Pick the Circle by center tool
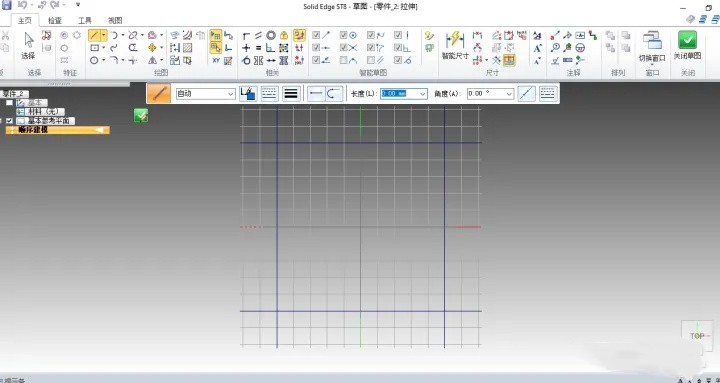This screenshot has width=720, height=383. click(94, 60)
